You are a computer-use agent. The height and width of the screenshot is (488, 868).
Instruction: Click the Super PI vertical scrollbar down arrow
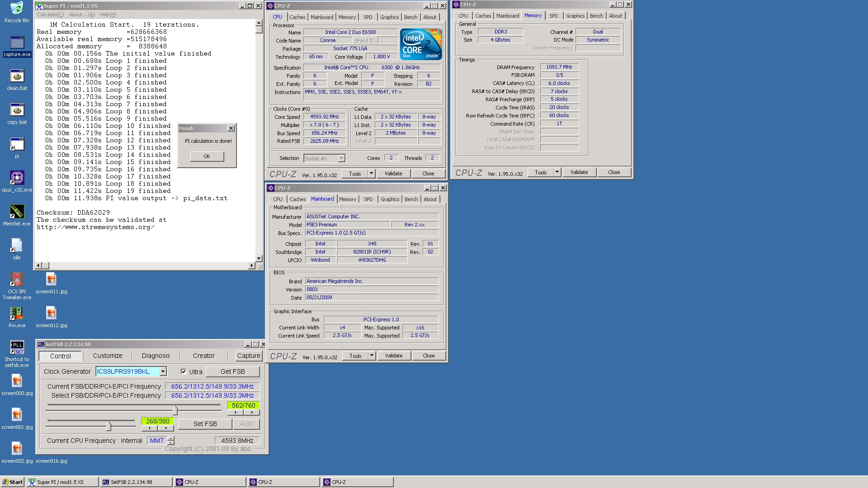pyautogui.click(x=259, y=258)
